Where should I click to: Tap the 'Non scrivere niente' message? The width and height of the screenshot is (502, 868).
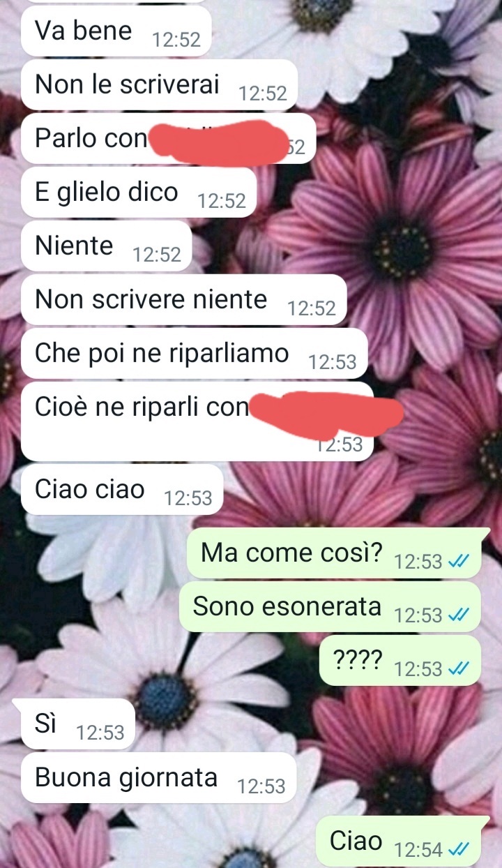coord(183,300)
